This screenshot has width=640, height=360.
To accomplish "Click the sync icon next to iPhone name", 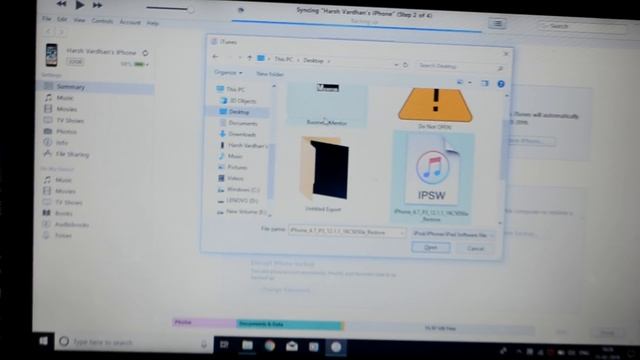I will point(145,53).
